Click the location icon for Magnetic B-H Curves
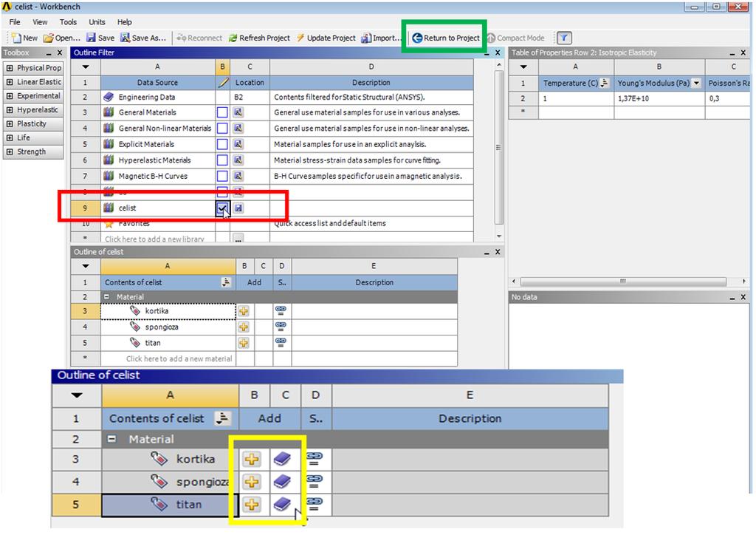The image size is (756, 535). 238,176
